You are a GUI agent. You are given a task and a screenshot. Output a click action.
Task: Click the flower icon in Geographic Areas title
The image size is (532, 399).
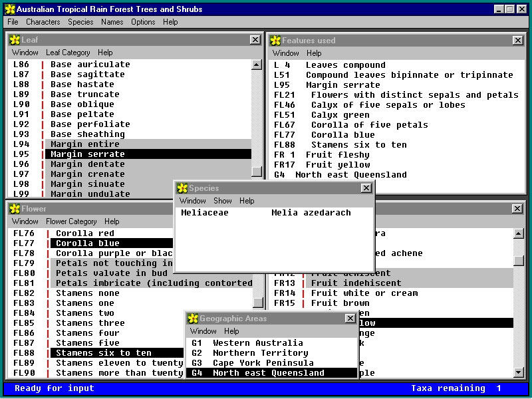point(193,319)
